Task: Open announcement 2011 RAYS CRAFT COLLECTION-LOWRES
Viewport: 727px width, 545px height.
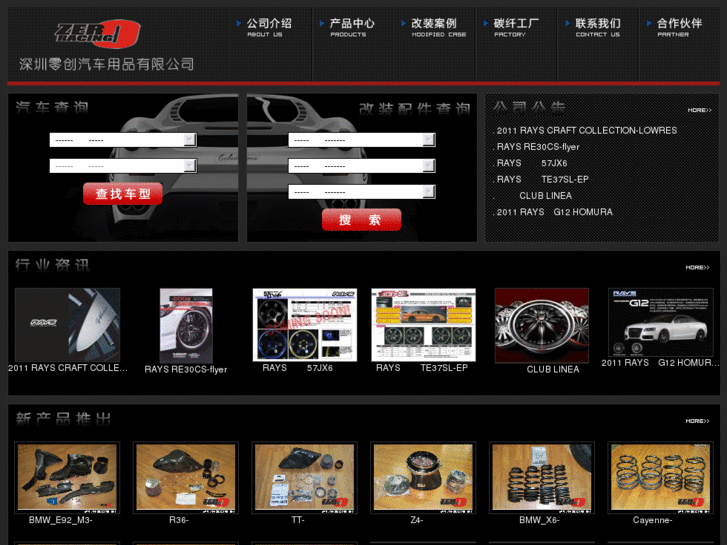Action: coord(587,131)
